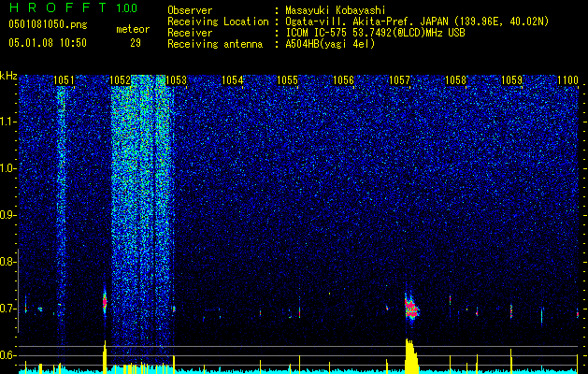Click the HROFFT program title
Screen dimensions: 588x374
[58, 7]
